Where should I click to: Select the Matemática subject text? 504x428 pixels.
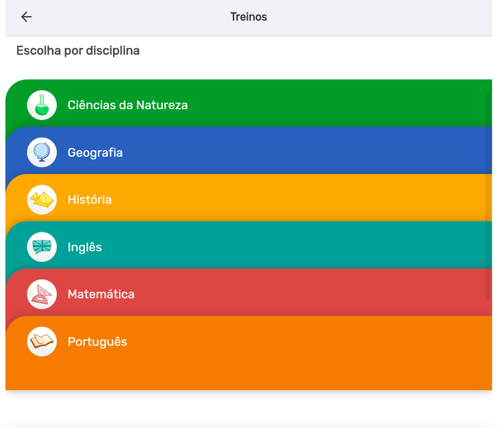(x=101, y=295)
